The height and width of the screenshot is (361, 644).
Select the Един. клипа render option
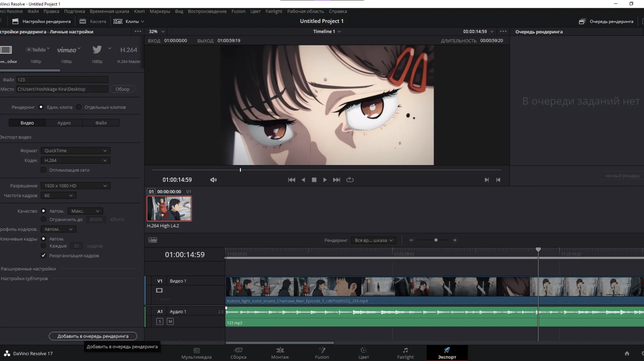(x=41, y=107)
